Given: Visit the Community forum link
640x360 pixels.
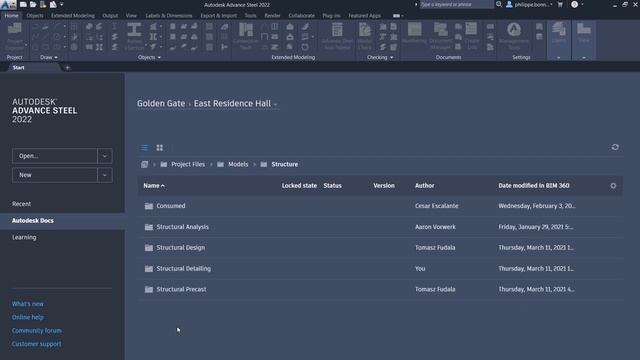Looking at the screenshot, I should pos(37,331).
